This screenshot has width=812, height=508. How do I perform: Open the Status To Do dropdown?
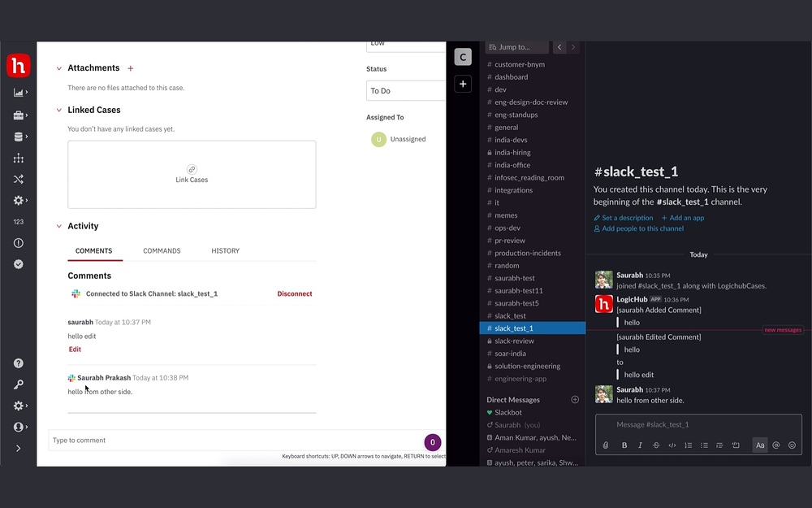coord(406,91)
